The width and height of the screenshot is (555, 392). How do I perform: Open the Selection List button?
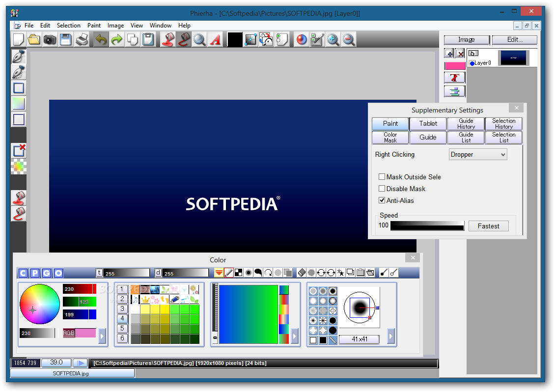click(504, 138)
